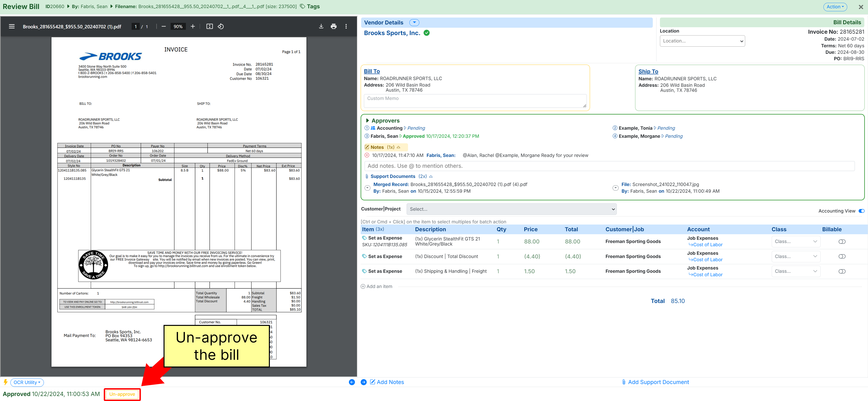This screenshot has height=401, width=868.
Task: Open options for the Merged Record document
Action: pyautogui.click(x=368, y=188)
